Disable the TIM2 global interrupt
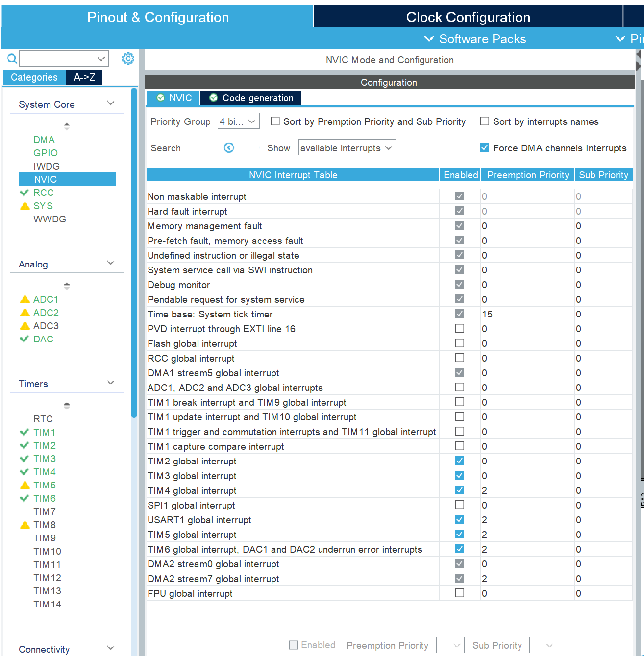This screenshot has height=656, width=644. 459,461
